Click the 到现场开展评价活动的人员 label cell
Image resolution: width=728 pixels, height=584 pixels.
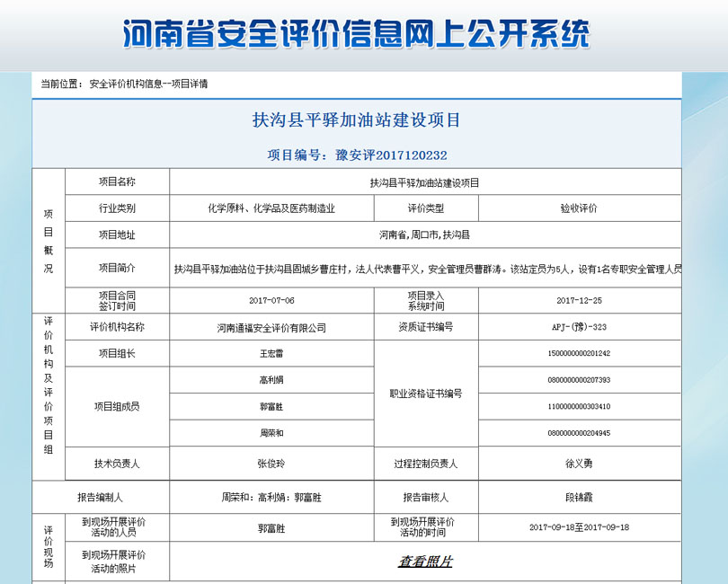117,527
